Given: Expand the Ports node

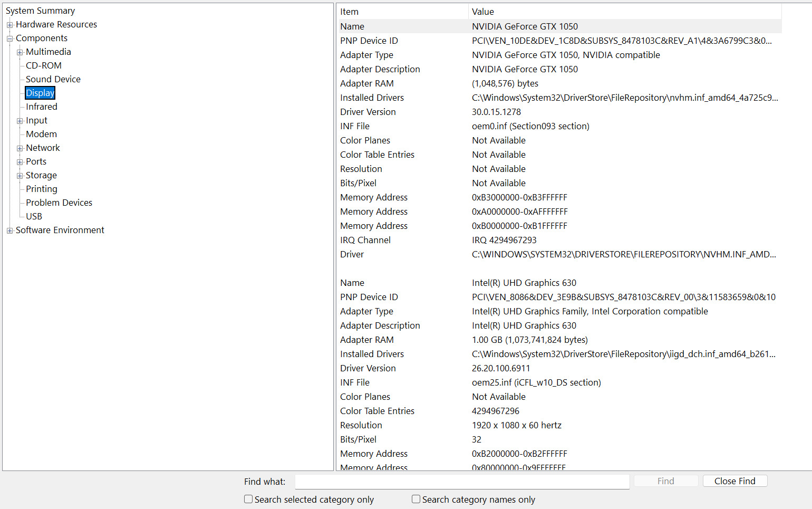Looking at the screenshot, I should click(x=20, y=162).
